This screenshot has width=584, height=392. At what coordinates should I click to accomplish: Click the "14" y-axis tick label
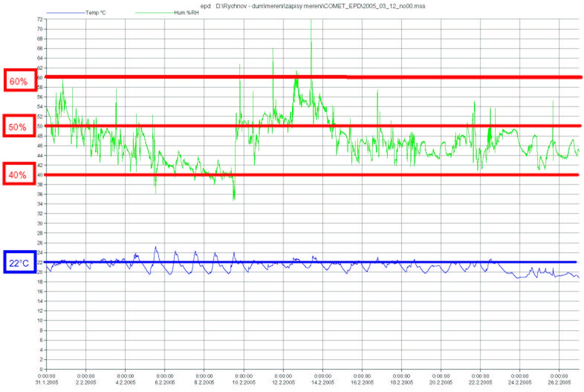[40, 301]
